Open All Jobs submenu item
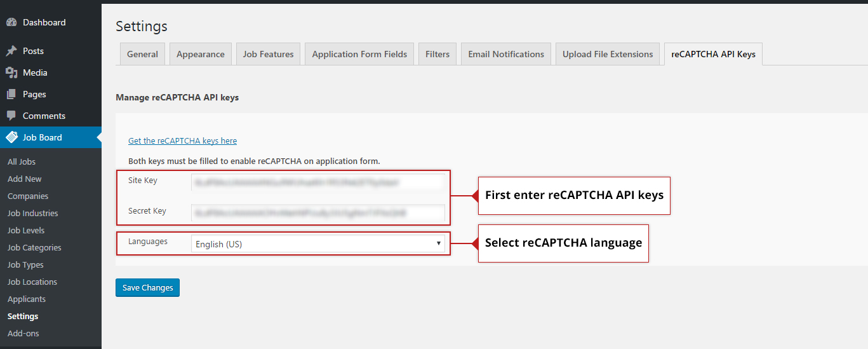Viewport: 868px width, 349px height. [x=22, y=161]
